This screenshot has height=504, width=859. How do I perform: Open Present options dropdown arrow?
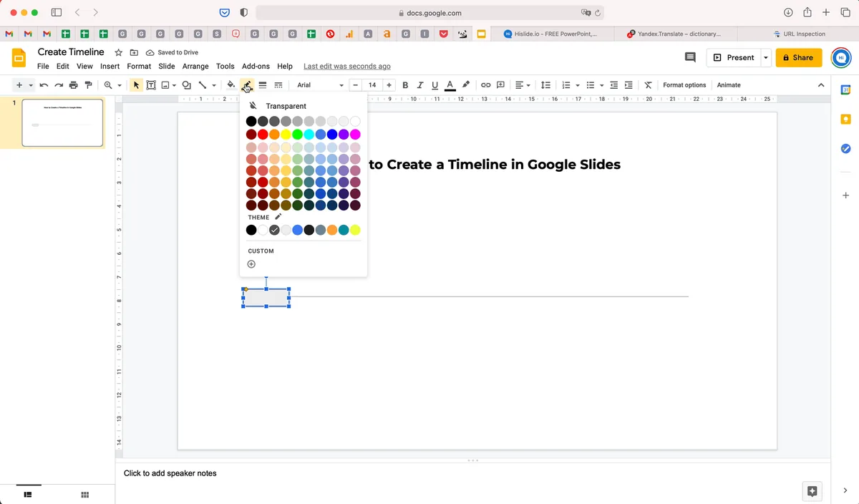coord(766,57)
